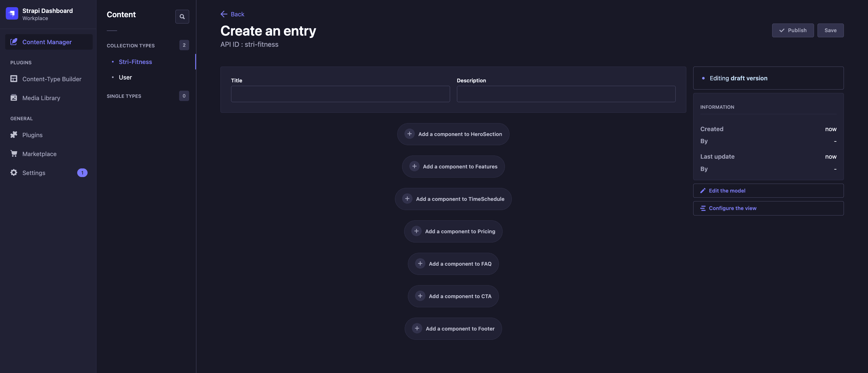The image size is (868, 373).
Task: Click the Strapi logo icon
Action: pos(12,13)
